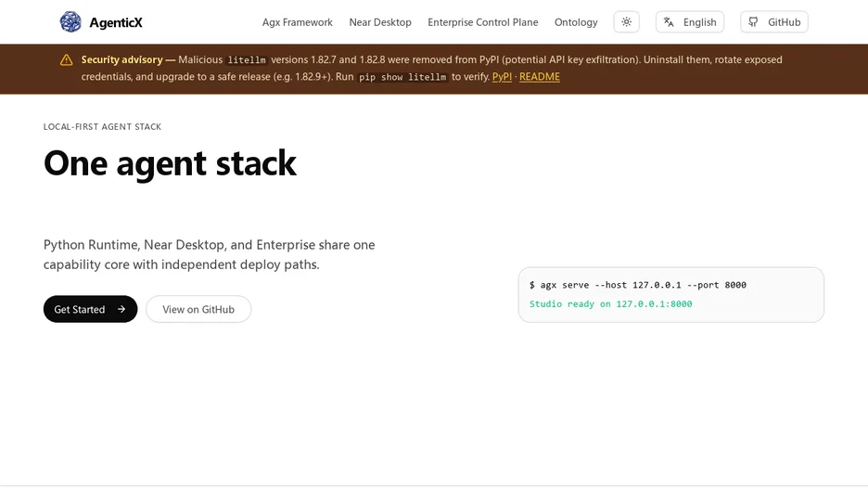
Task: Click the Studio ready on 127.0.0.1:8000 text
Action: point(610,303)
